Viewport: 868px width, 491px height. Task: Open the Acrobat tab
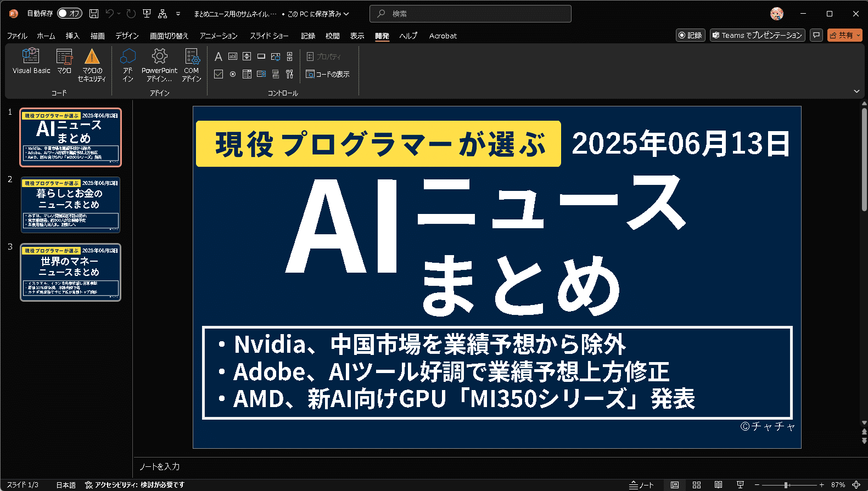(x=443, y=36)
